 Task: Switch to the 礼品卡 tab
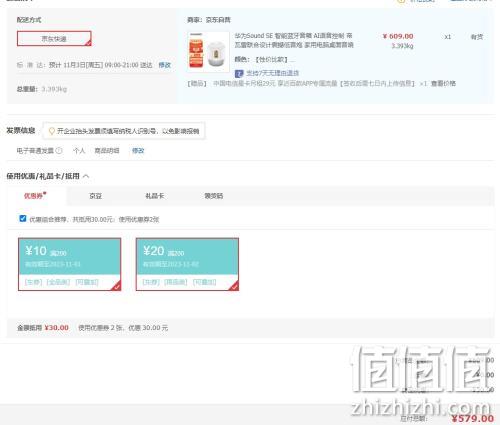pos(155,196)
